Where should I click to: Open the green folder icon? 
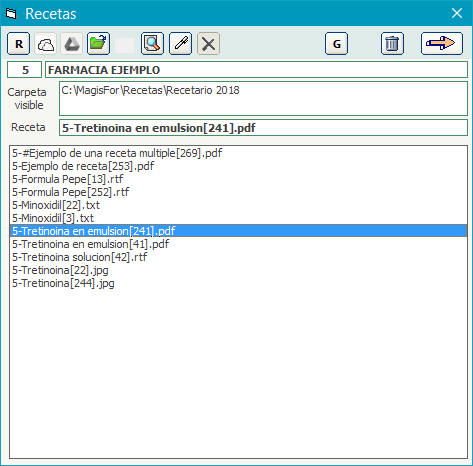[98, 44]
